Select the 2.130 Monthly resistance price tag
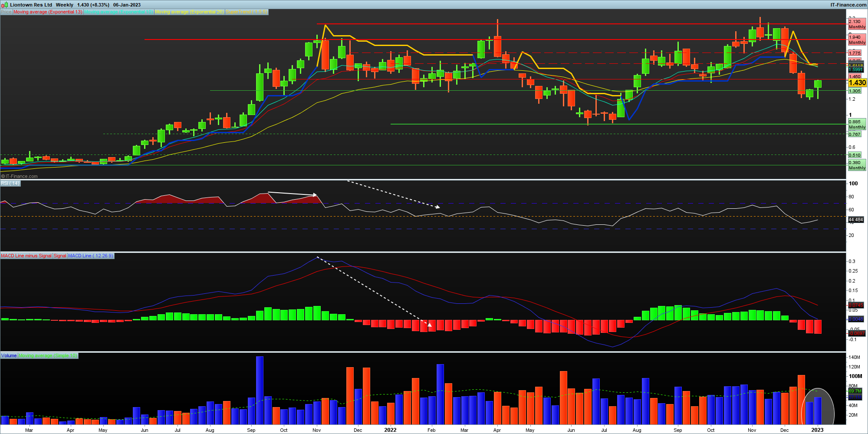The height and width of the screenshot is (434, 868). point(857,24)
